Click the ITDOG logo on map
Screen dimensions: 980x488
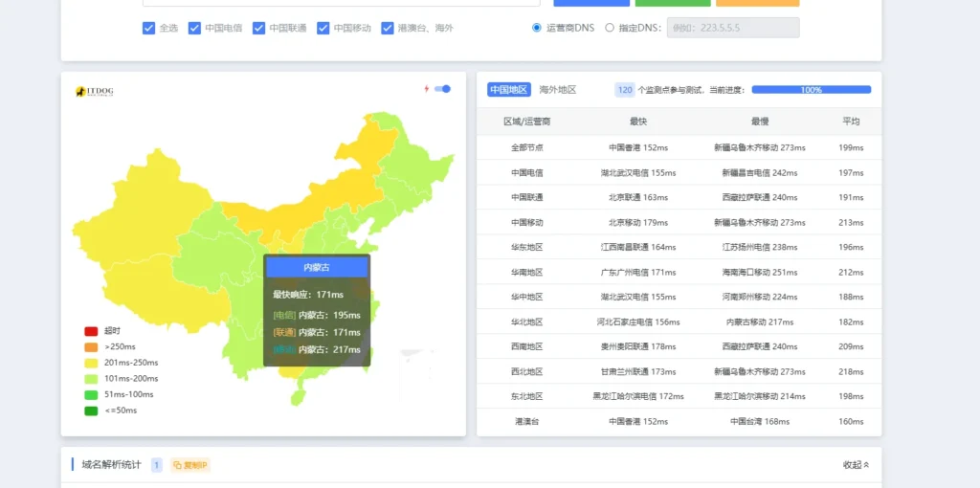96,91
